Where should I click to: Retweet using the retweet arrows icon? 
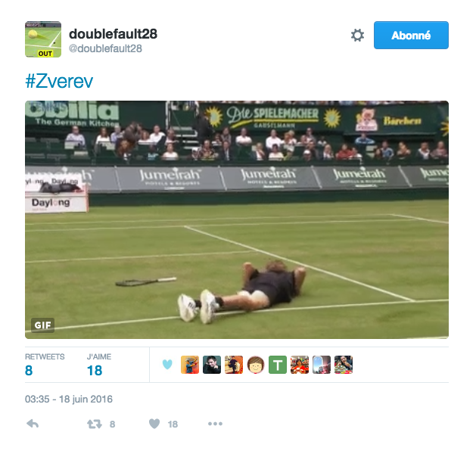pos(95,424)
